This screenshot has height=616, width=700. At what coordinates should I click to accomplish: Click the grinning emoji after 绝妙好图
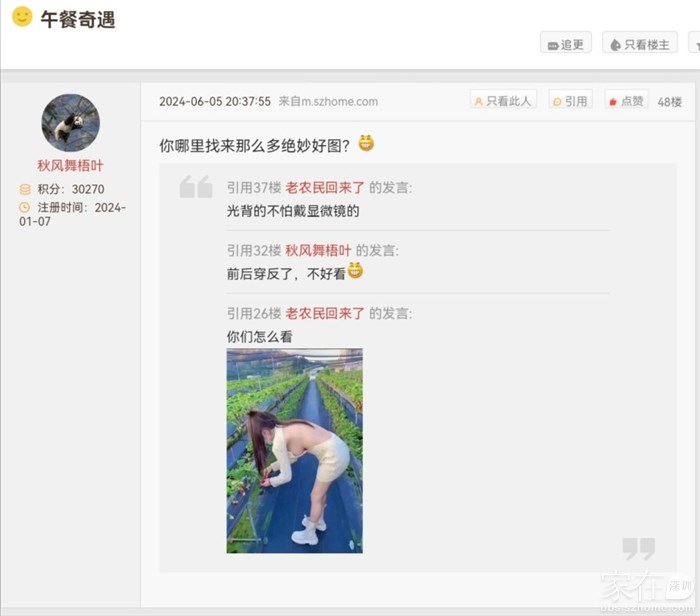tap(366, 143)
